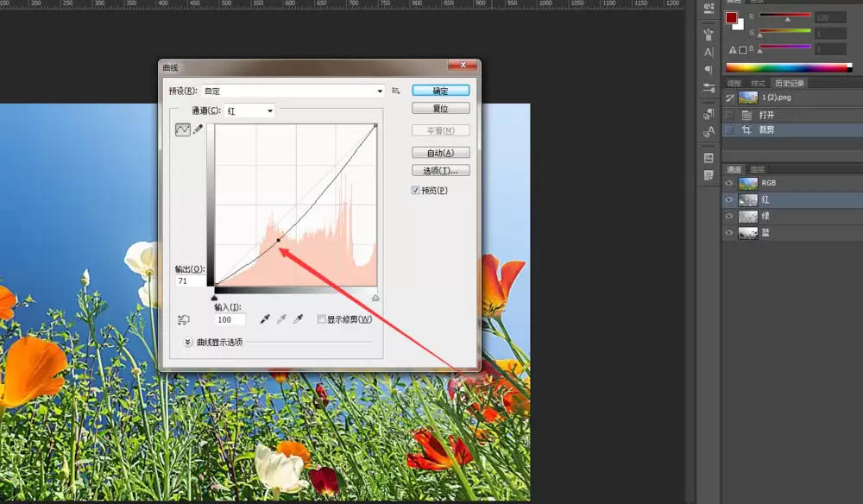Click the 确定 confirm button

click(440, 91)
